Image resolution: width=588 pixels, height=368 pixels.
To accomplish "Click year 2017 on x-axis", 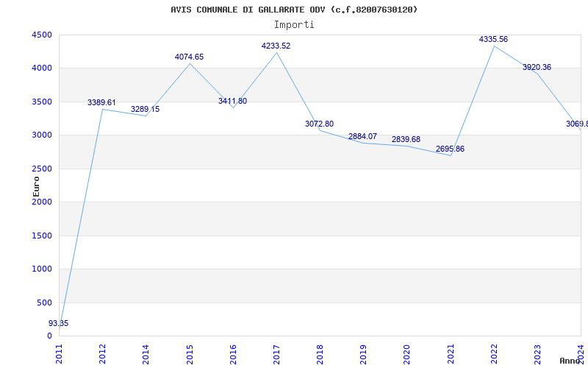I will tap(277, 354).
